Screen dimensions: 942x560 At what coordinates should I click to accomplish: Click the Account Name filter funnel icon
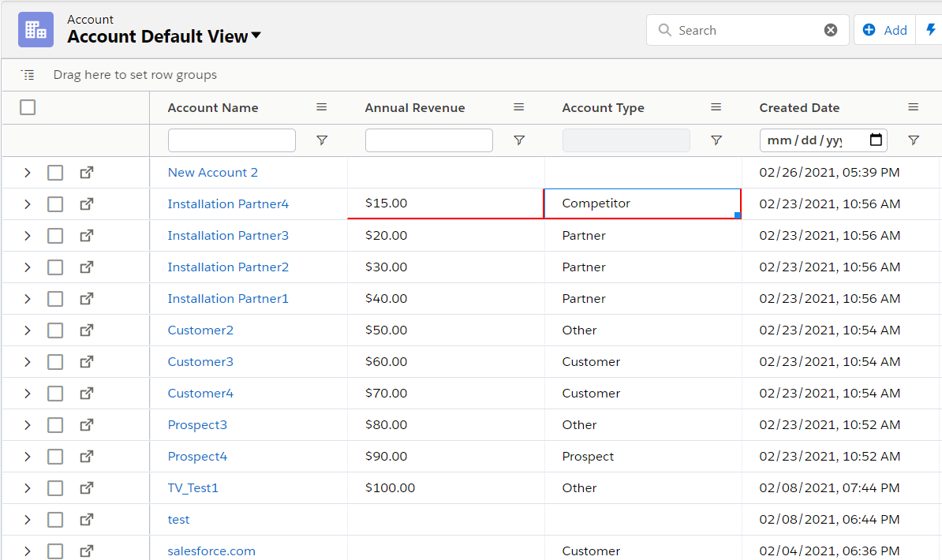point(322,140)
